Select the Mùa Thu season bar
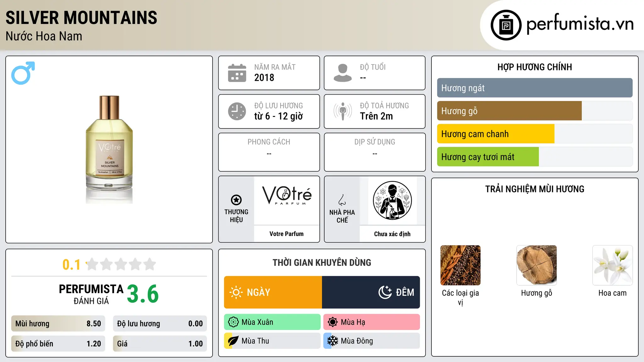The image size is (644, 362). (272, 341)
